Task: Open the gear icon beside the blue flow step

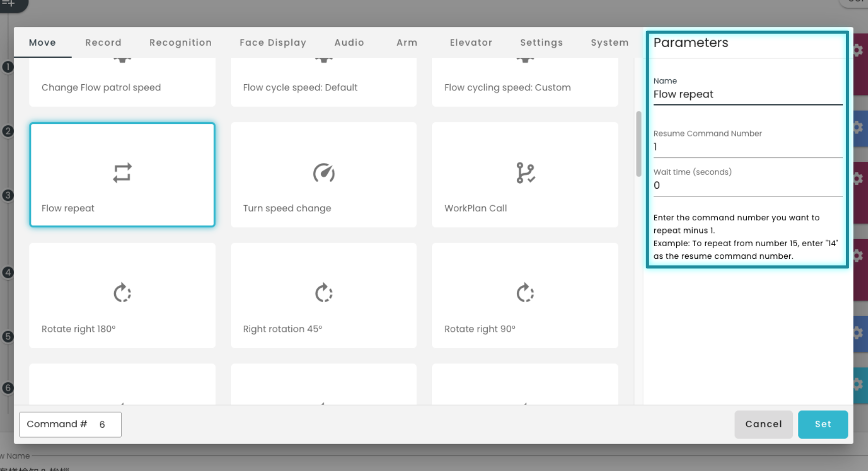Action: point(857,128)
